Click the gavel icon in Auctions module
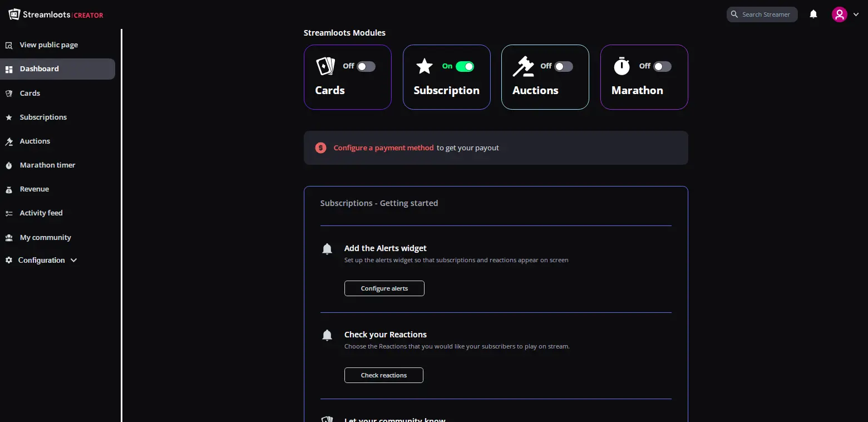The width and height of the screenshot is (868, 422). [523, 66]
